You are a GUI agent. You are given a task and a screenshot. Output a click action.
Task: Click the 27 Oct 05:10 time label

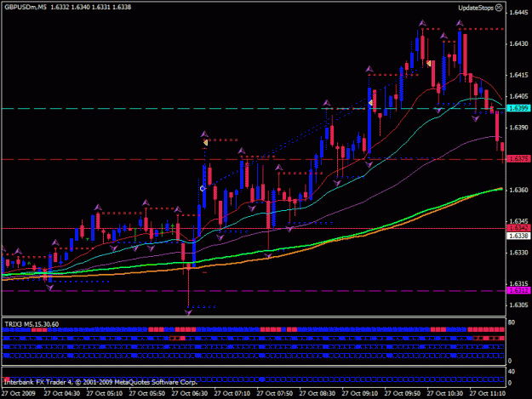point(105,393)
